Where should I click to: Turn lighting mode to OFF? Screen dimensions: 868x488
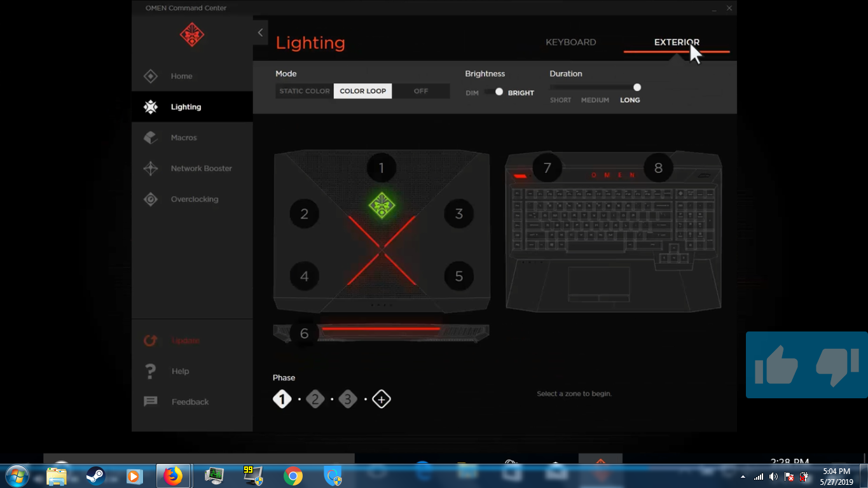coord(421,91)
